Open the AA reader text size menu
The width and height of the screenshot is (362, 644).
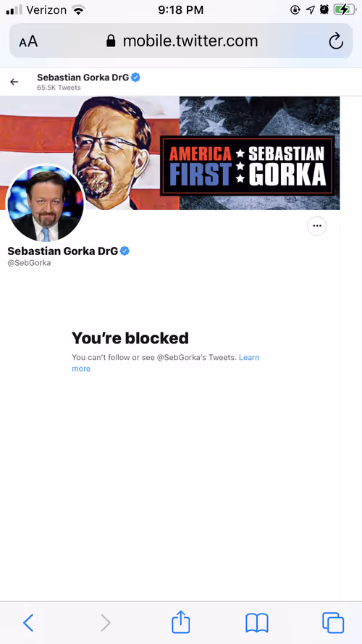coord(28,41)
